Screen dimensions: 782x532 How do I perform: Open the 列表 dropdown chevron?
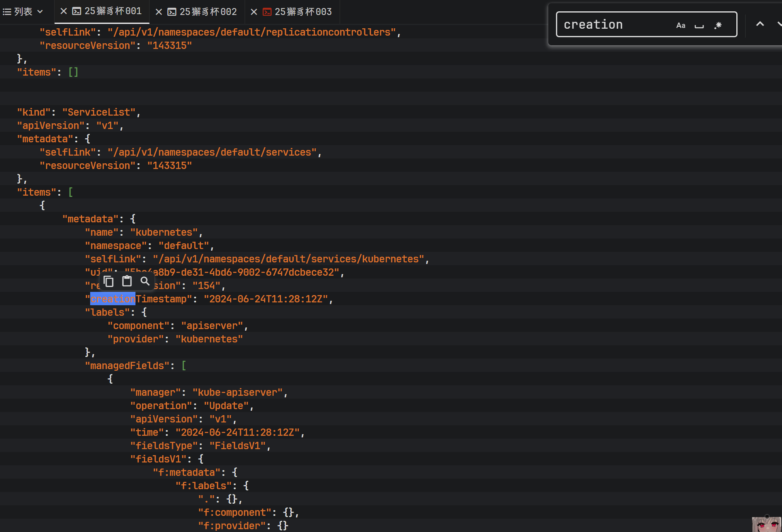[x=40, y=12]
